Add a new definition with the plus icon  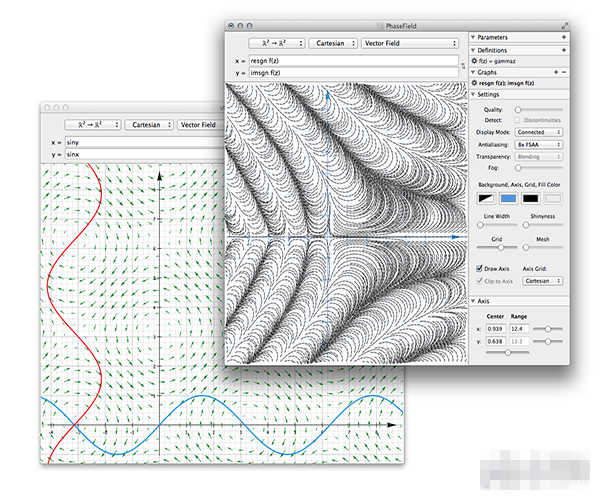tap(563, 49)
